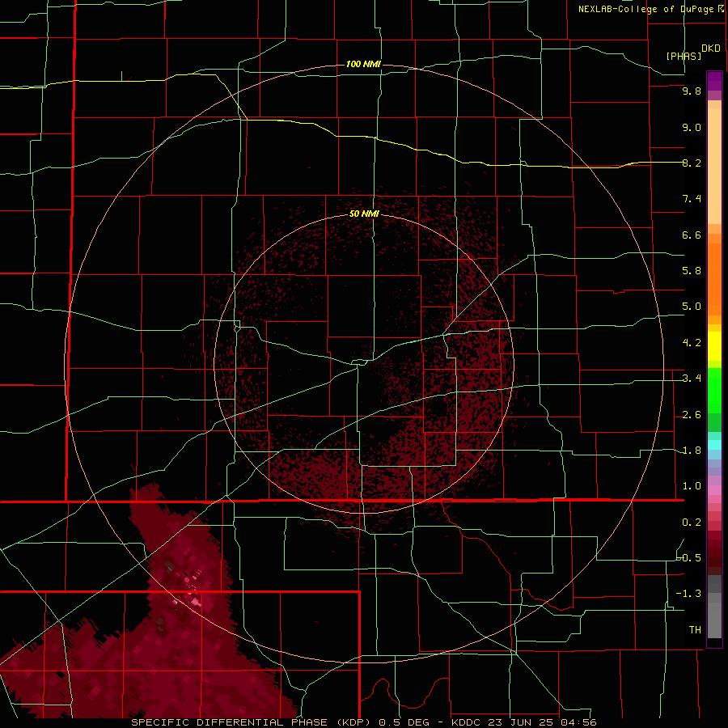Click the [PHAS] legend label

pos(684,57)
